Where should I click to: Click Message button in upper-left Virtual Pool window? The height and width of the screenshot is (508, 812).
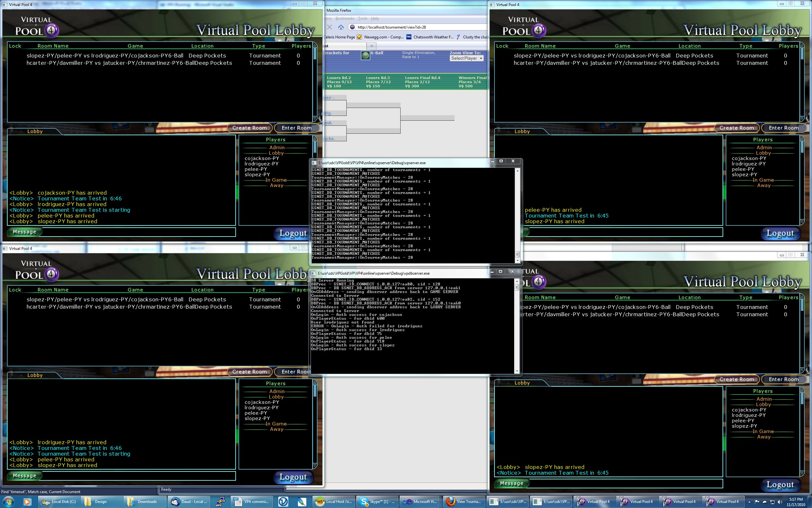[24, 232]
